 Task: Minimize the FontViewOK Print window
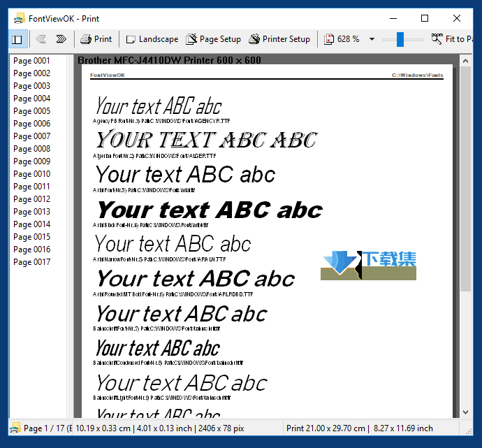(393, 18)
